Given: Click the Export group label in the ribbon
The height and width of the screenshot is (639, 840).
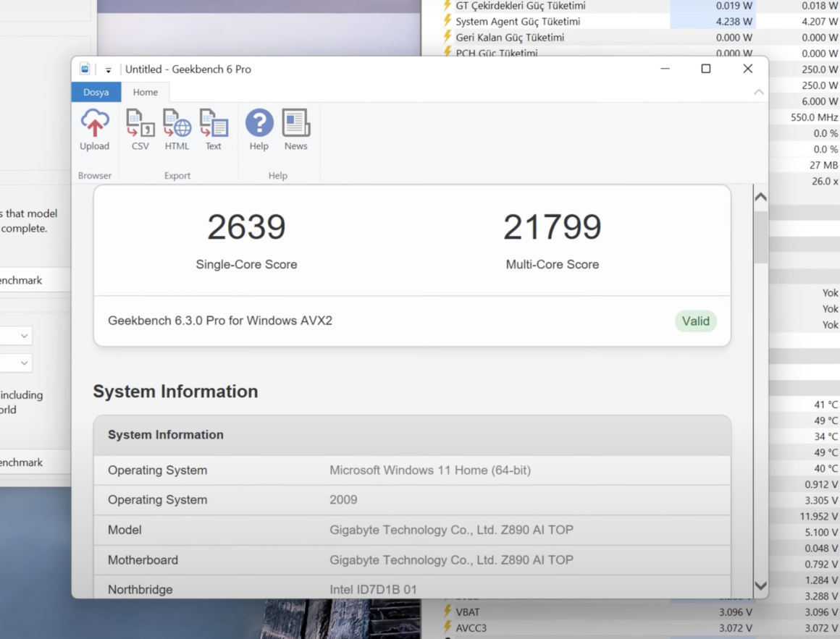Looking at the screenshot, I should click(x=177, y=176).
